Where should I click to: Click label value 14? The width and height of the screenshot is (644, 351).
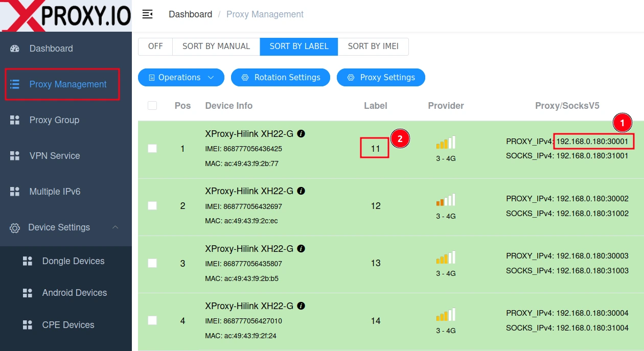[x=376, y=321]
